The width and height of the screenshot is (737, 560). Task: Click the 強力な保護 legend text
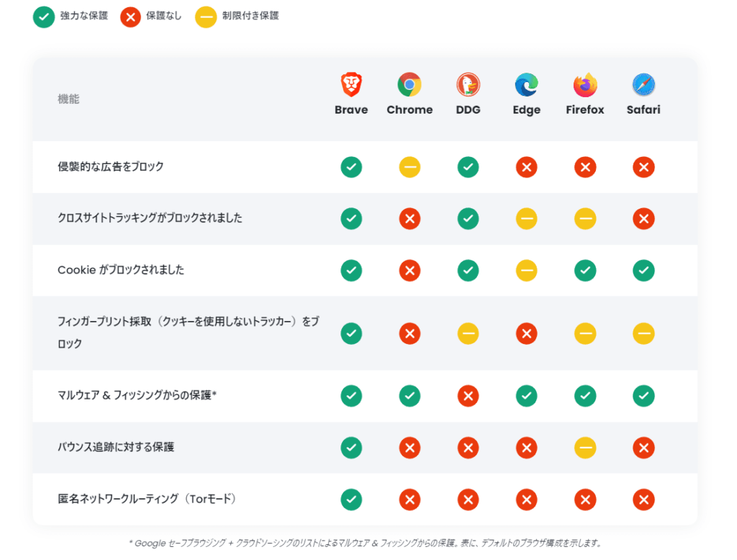coord(84,16)
